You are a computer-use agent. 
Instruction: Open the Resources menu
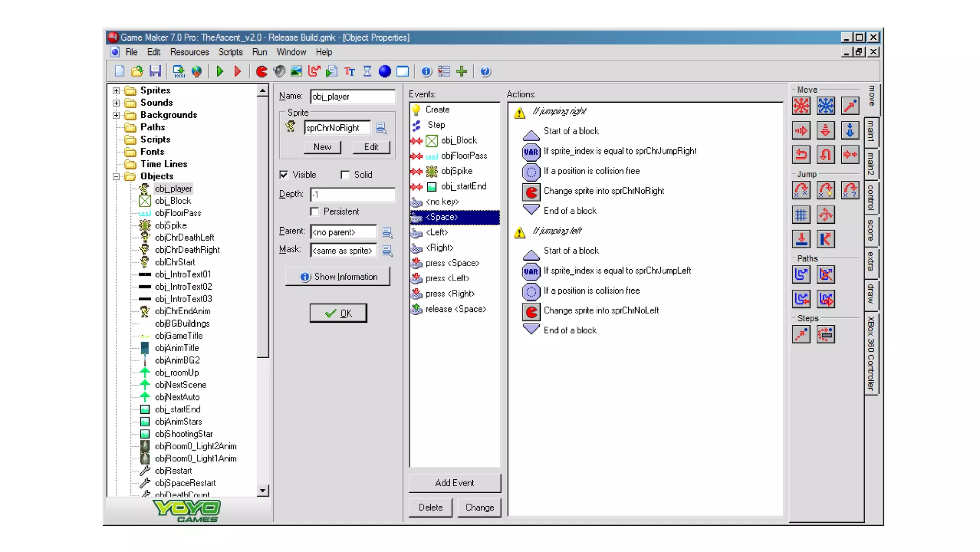pos(189,52)
